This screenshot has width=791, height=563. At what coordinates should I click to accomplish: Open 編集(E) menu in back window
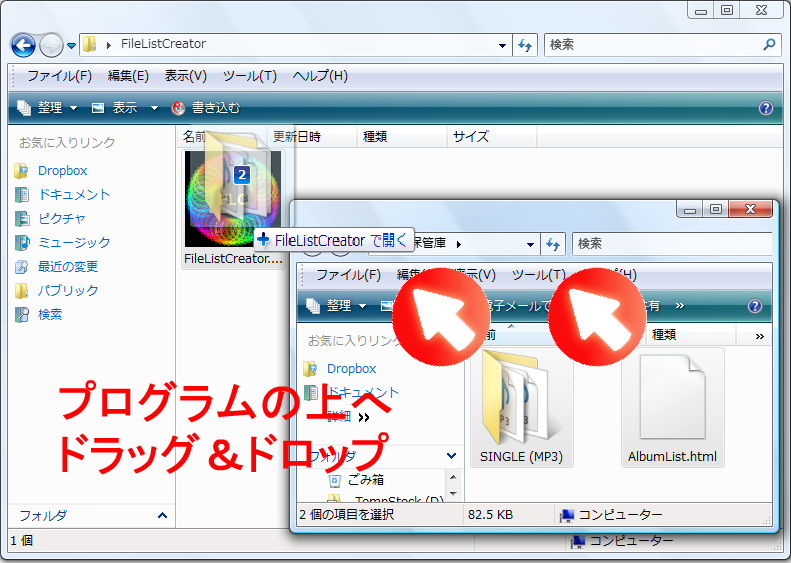click(128, 76)
